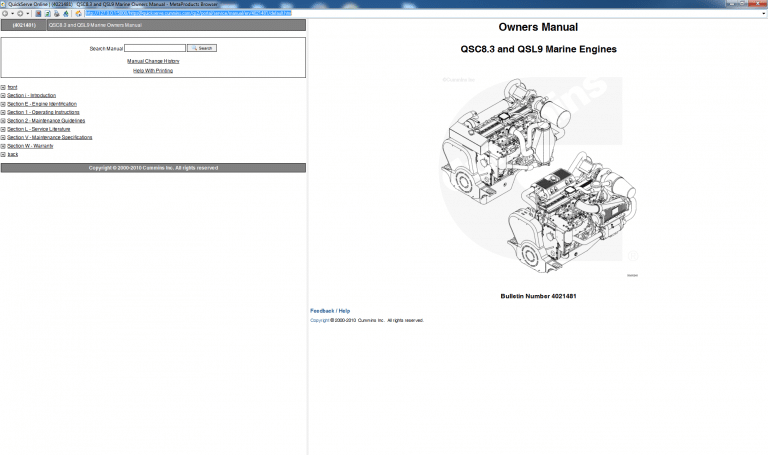The width and height of the screenshot is (768, 455).
Task: Click the Refresh page toolbar icon
Action: [48, 13]
